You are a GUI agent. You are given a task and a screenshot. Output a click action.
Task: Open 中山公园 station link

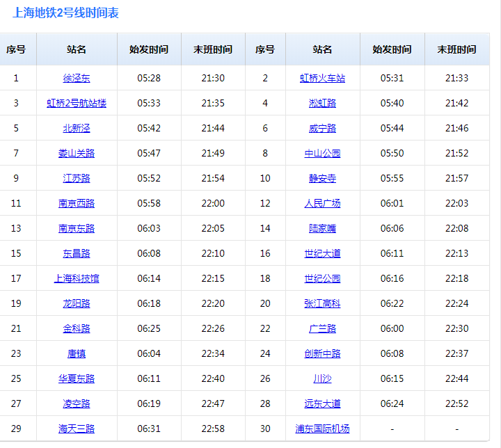click(x=322, y=153)
